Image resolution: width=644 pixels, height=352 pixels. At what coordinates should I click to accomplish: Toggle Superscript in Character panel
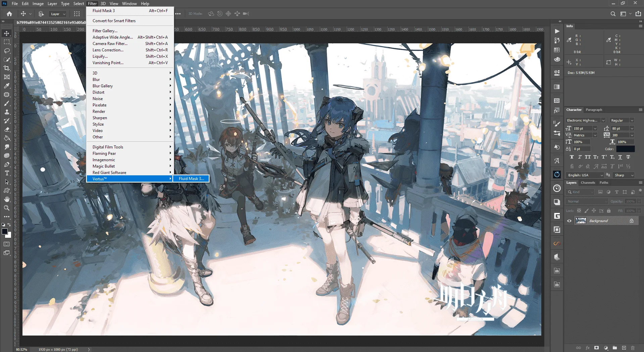pyautogui.click(x=604, y=157)
